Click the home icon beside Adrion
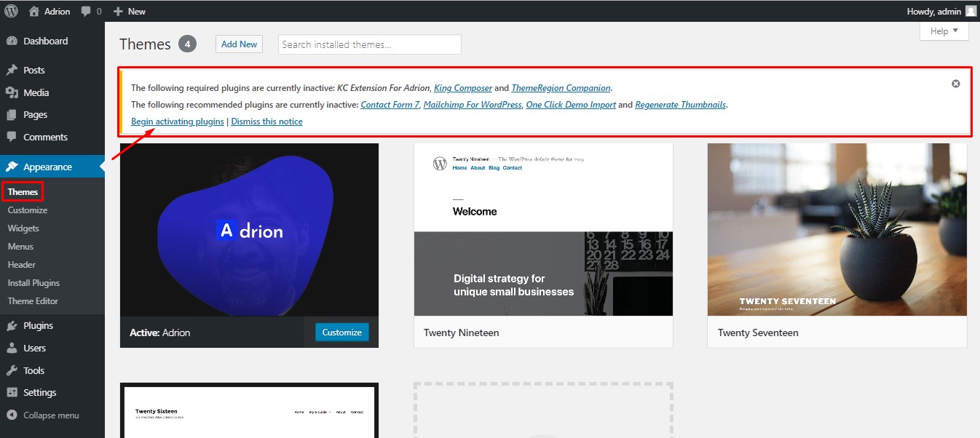The image size is (980, 438). pos(34,11)
